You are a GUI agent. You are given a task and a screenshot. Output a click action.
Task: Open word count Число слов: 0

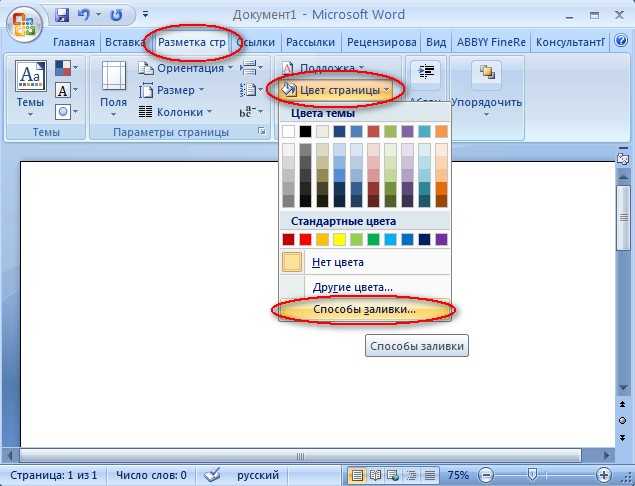151,475
